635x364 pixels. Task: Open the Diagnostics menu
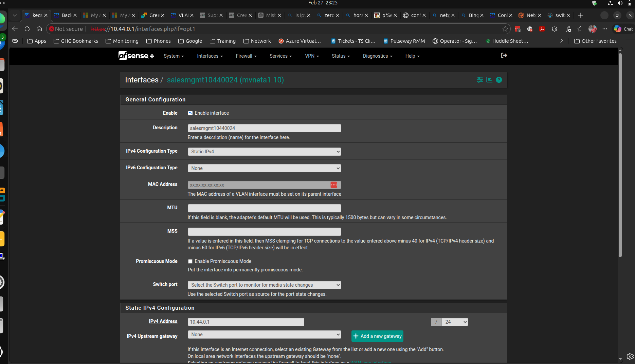point(377,56)
